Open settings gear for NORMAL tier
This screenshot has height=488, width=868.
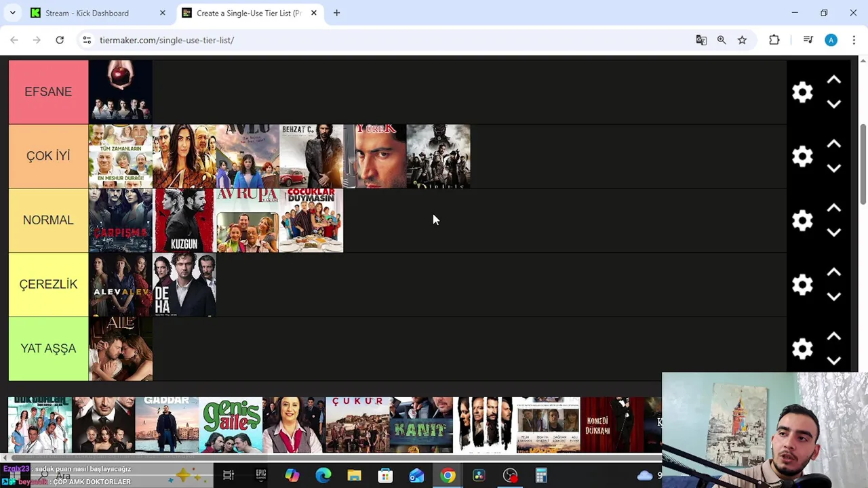tap(802, 220)
